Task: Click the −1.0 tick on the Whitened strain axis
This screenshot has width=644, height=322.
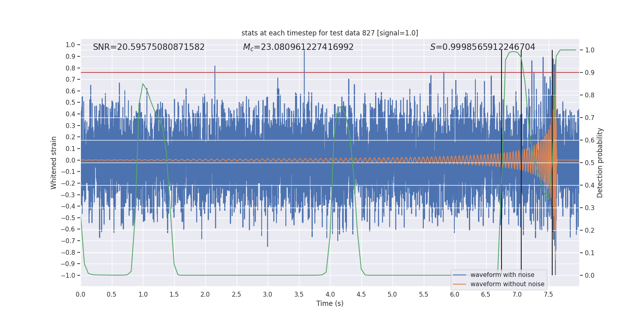Action: pos(68,275)
